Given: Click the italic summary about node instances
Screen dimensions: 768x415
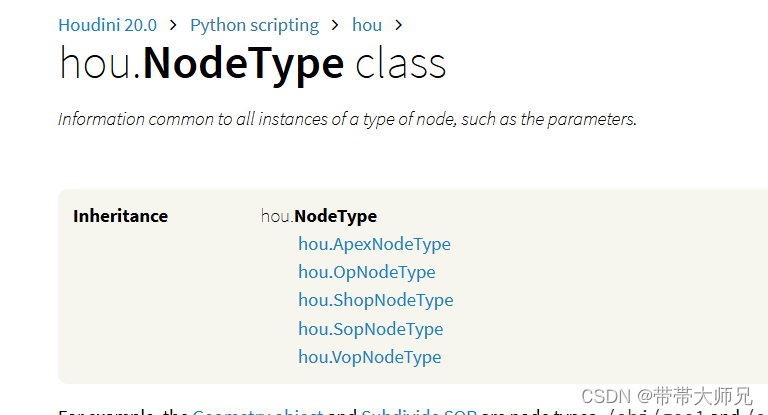Looking at the screenshot, I should (347, 119).
